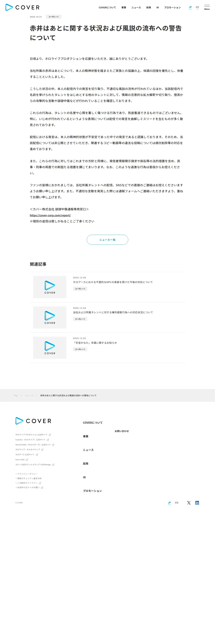Click the article date 2025.10.31

tap(36, 17)
